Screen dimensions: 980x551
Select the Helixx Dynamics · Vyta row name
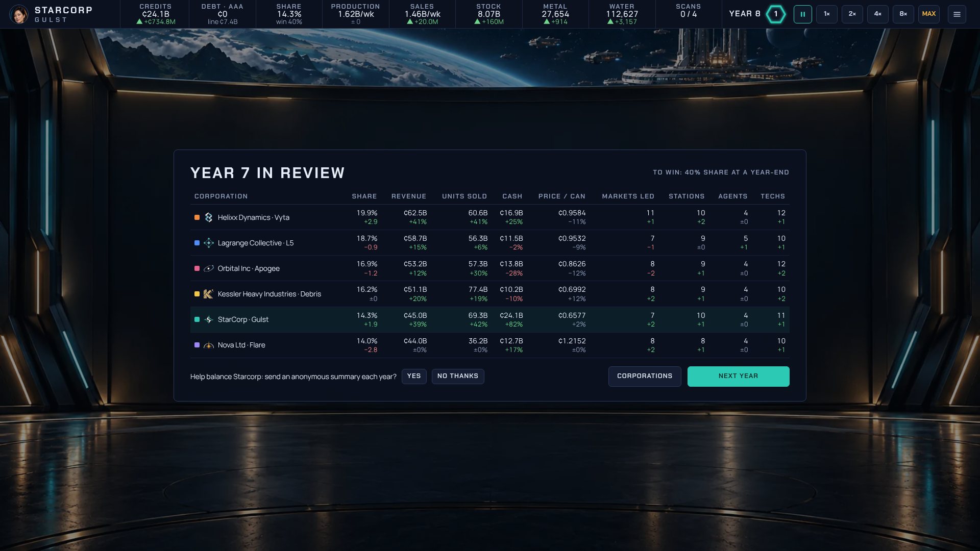254,218
